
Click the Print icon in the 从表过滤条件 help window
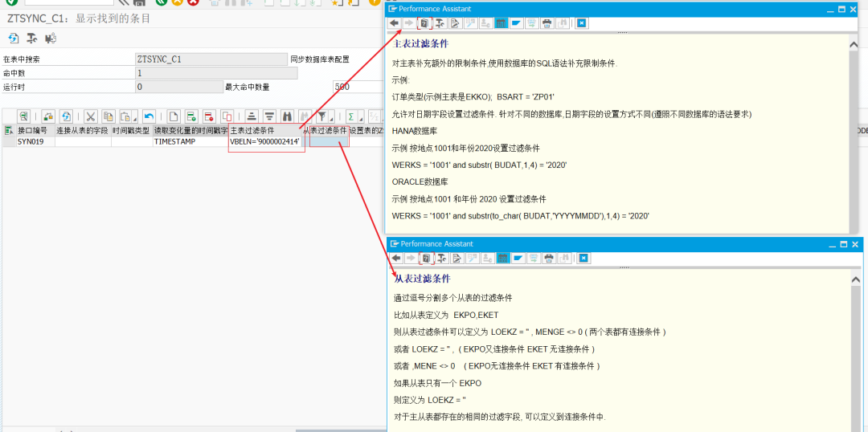[549, 258]
